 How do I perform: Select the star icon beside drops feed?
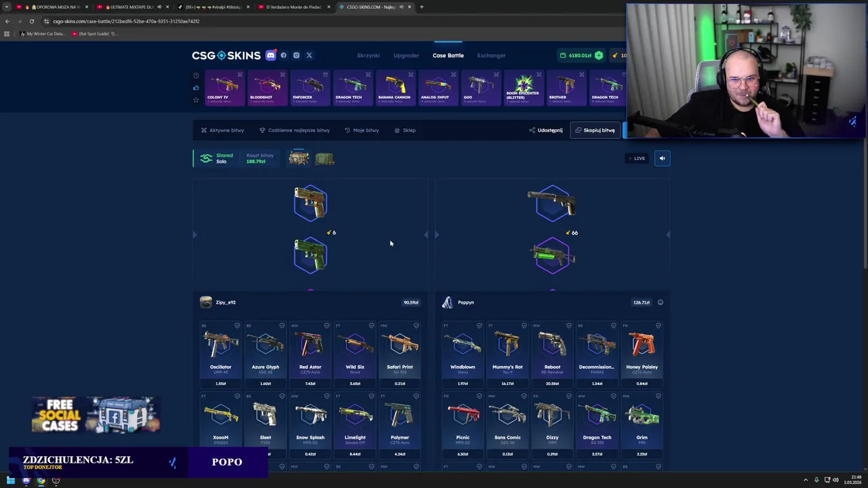point(196,100)
